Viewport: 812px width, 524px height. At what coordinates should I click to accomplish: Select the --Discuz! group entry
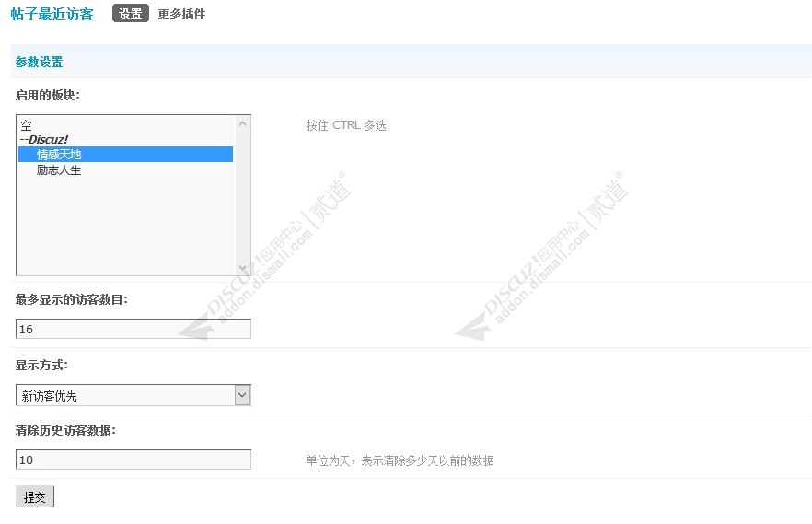pyautogui.click(x=125, y=139)
